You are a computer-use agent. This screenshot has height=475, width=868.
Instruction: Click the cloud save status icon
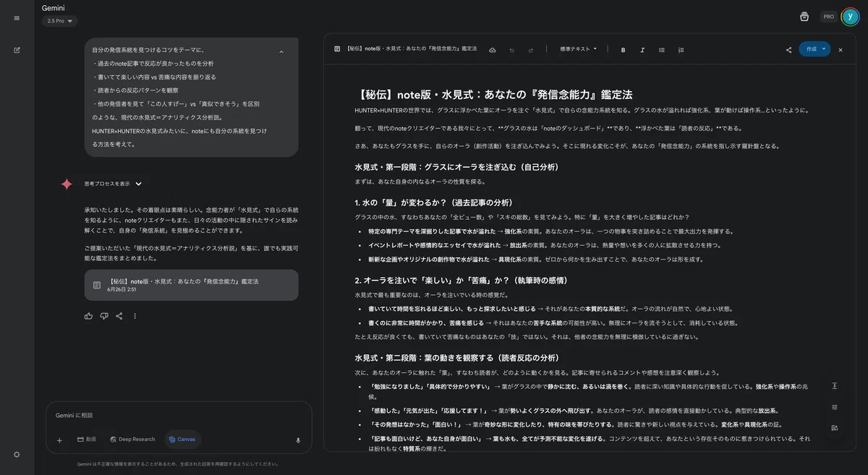[x=493, y=50]
